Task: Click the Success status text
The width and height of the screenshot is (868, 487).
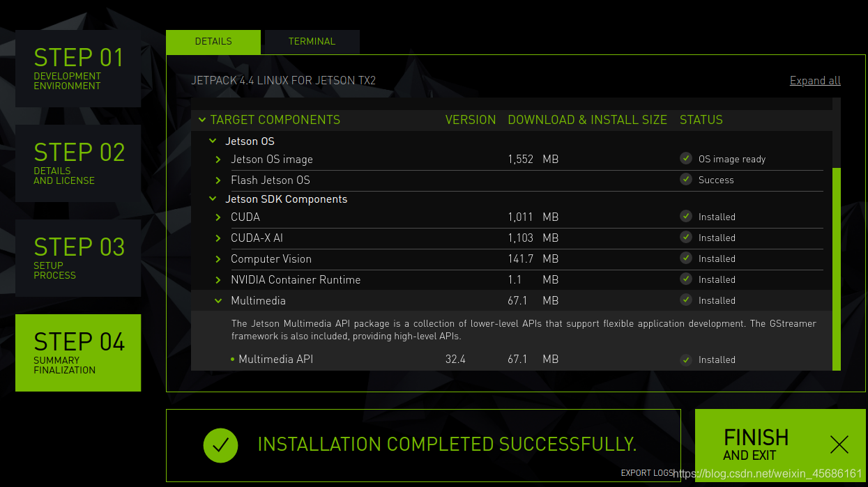Action: point(716,180)
